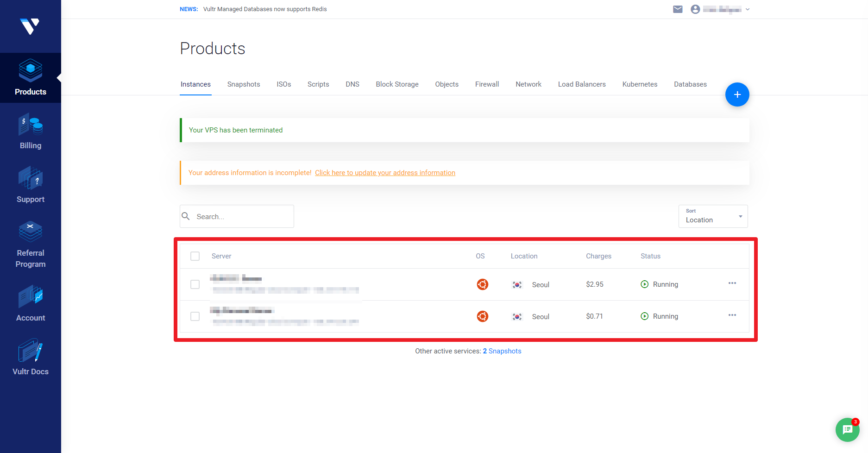Click Running status icon on $2.95 row
The height and width of the screenshot is (453, 868).
(645, 284)
